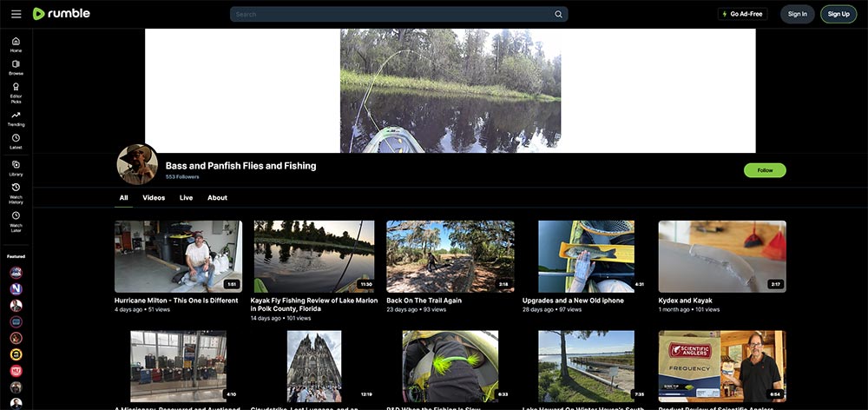Click the '553 Followers' text
The height and width of the screenshot is (410, 868).
182,176
